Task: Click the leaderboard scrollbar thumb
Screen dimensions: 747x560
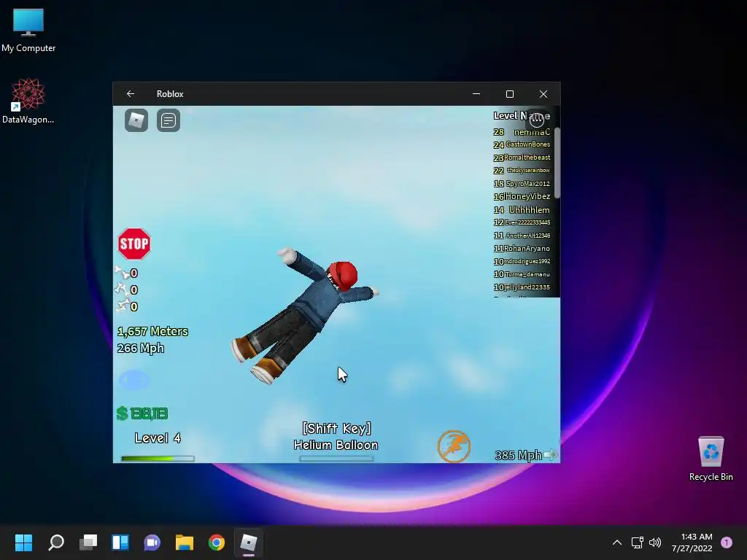Action: point(557,163)
